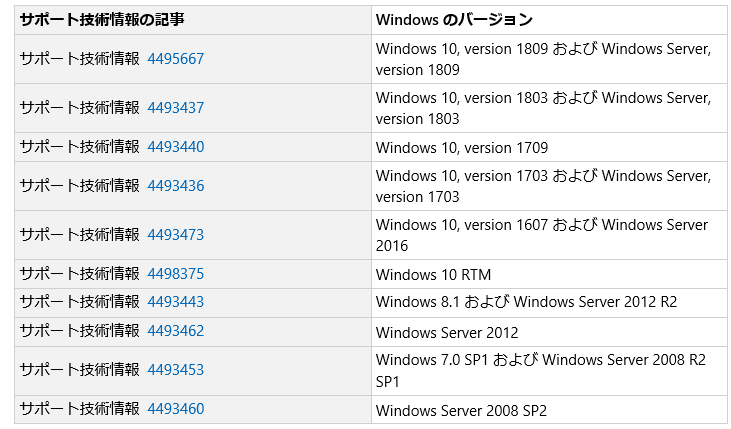Open KB article link 4493453
Image resolution: width=731 pixels, height=429 pixels.
coord(176,370)
